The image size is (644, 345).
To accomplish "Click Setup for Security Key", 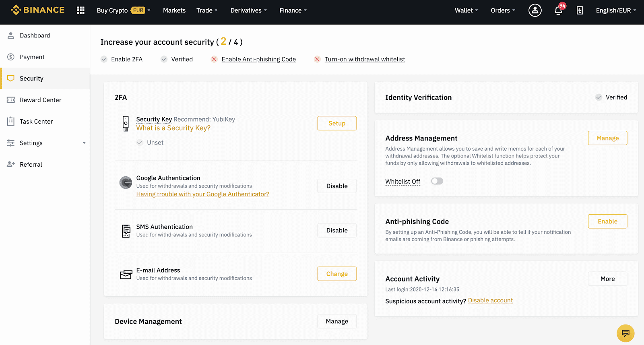I will pos(337,123).
